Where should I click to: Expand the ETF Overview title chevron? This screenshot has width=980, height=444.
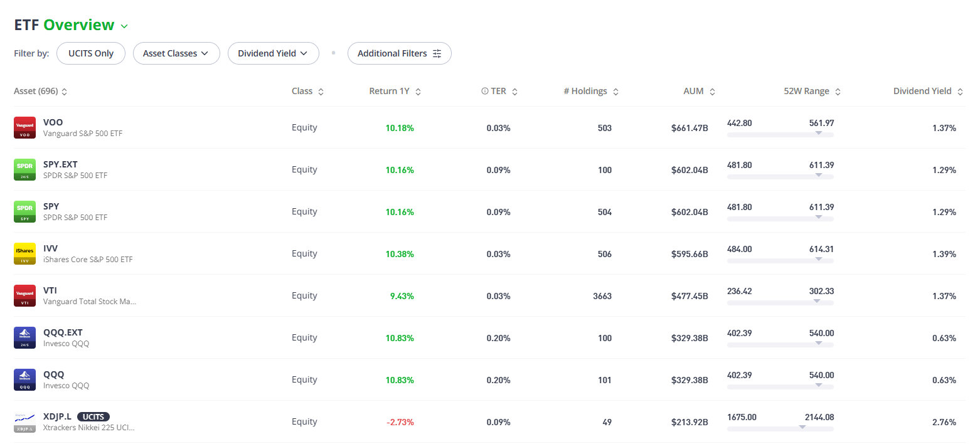tap(124, 26)
